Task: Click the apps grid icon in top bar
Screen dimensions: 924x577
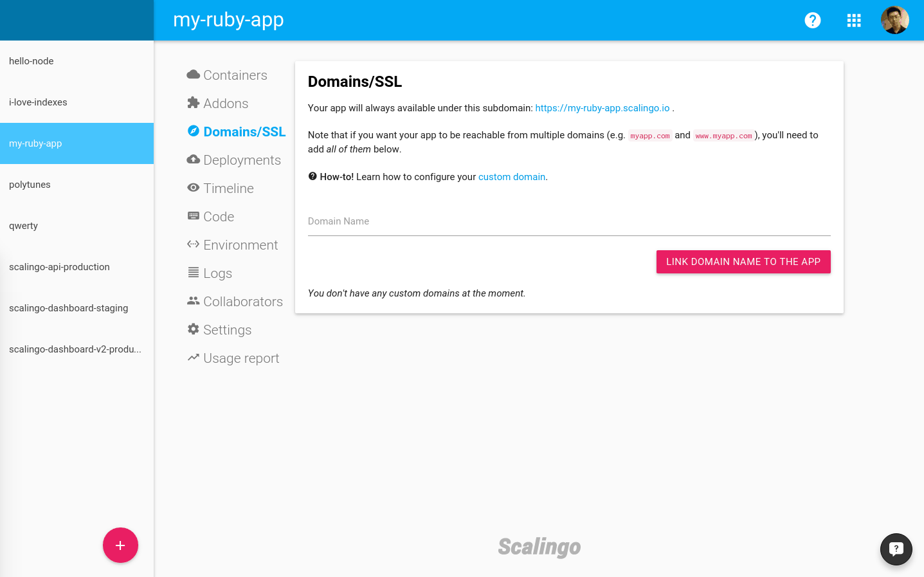Action: (854, 20)
